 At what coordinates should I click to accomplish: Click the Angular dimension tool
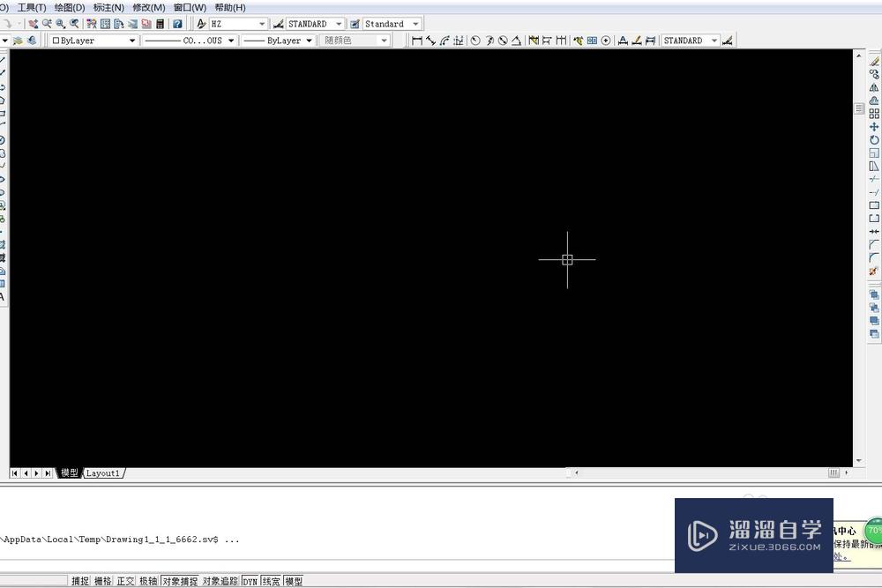point(516,41)
